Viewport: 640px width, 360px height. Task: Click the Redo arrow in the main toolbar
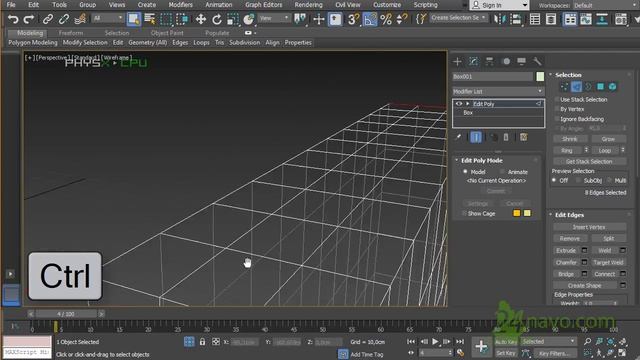point(29,19)
